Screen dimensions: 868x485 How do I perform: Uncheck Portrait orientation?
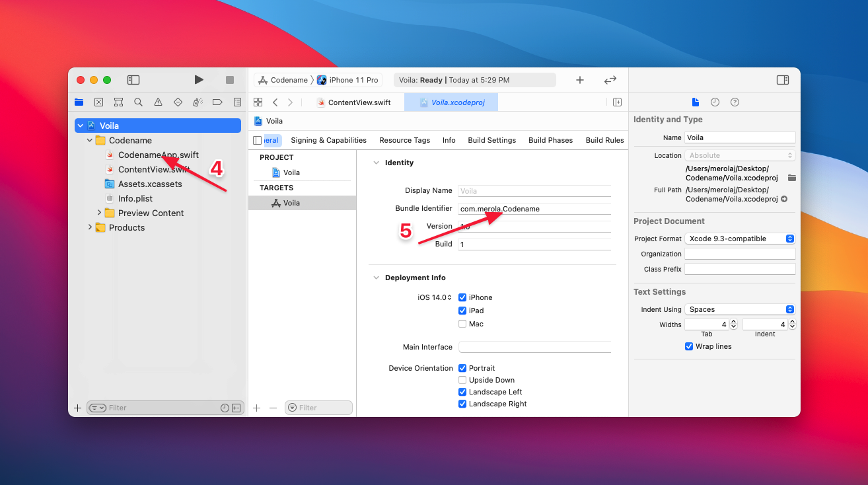[x=462, y=368]
